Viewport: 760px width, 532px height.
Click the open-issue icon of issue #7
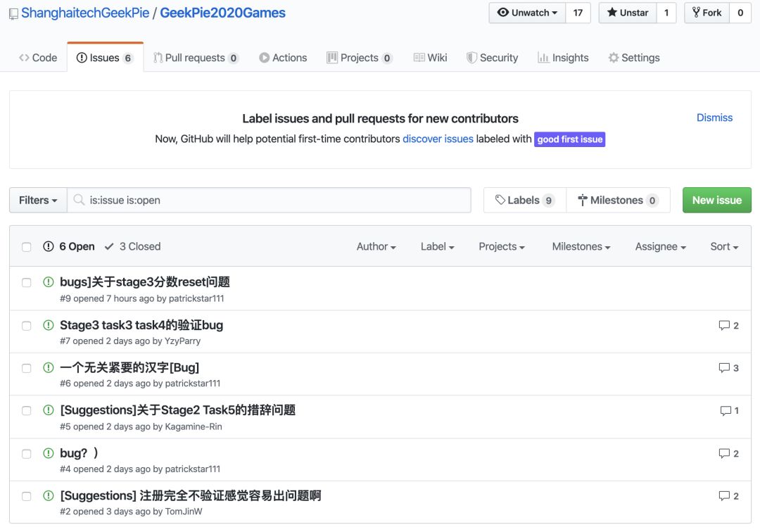pos(49,325)
